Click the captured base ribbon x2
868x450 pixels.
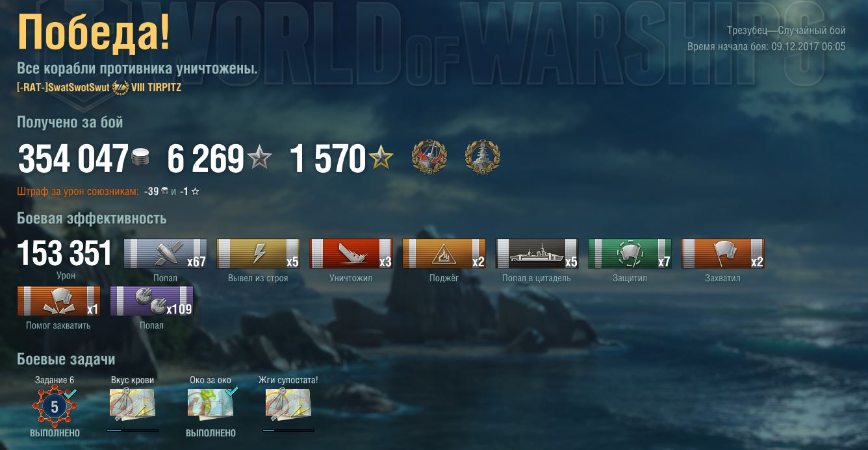722,253
